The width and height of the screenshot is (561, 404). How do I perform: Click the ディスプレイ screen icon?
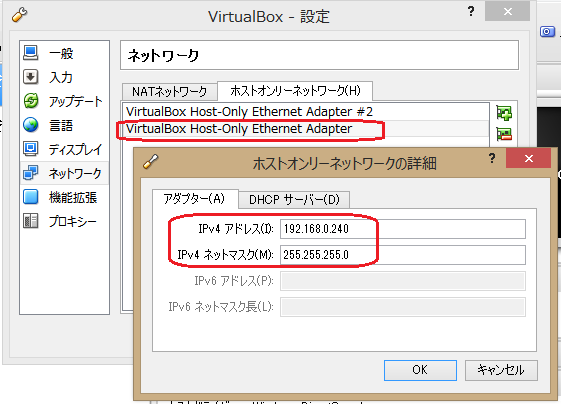click(30, 149)
